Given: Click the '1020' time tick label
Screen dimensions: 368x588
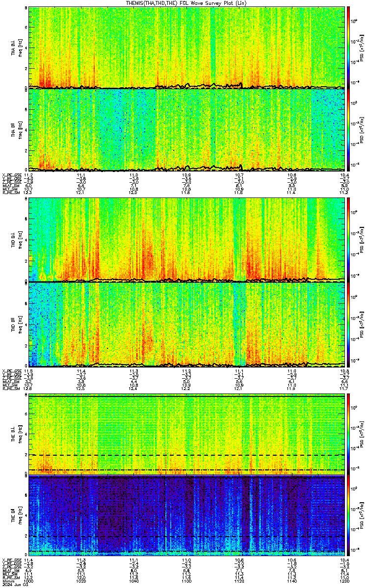Looking at the screenshot, I should (81, 581).
